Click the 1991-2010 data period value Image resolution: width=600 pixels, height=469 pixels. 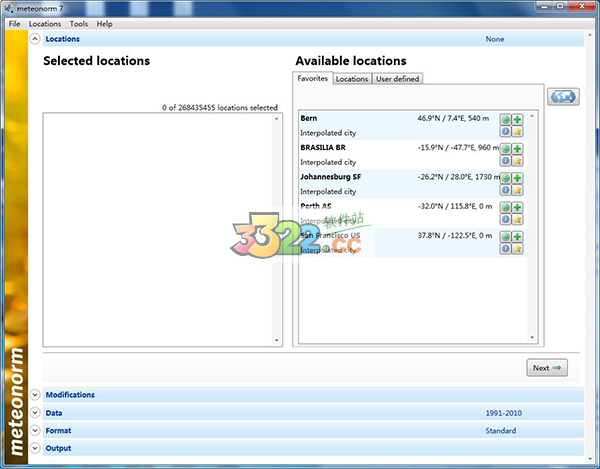point(504,413)
